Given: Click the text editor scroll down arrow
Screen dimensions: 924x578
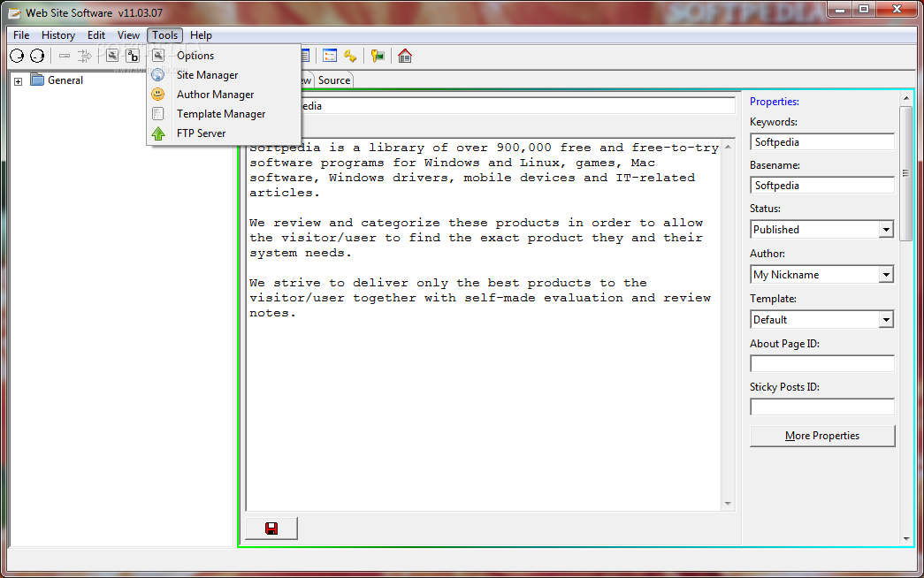Looking at the screenshot, I should [x=729, y=504].
